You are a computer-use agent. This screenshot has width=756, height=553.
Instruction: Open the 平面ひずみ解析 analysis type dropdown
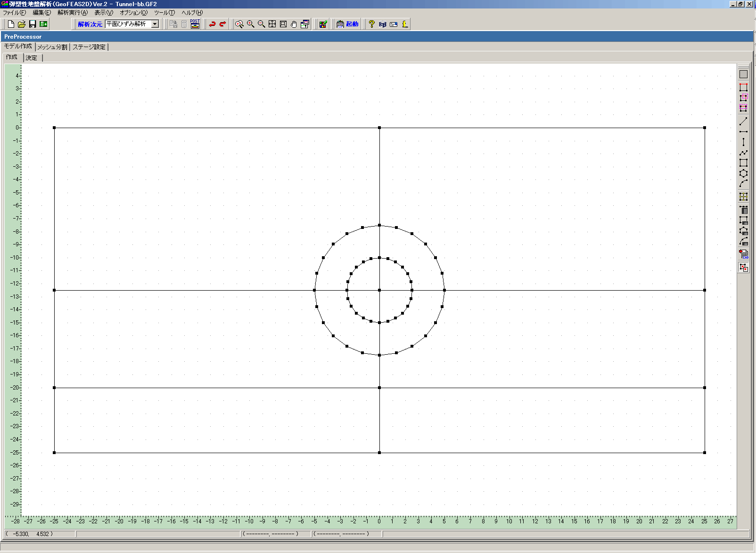155,24
